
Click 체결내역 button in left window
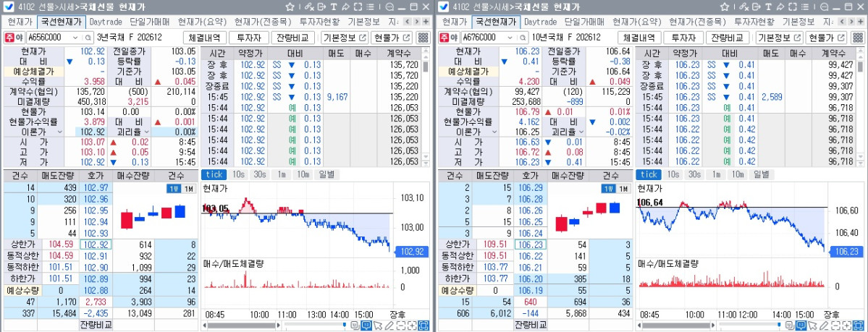205,38
